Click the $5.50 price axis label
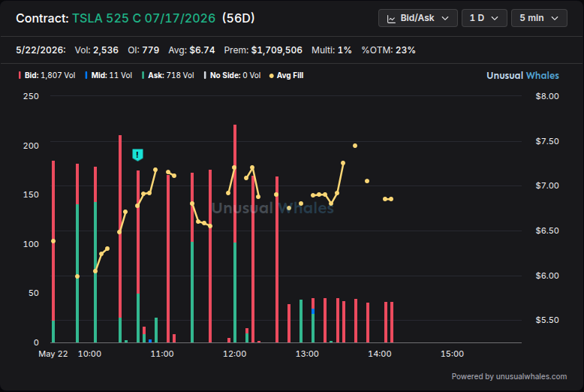Viewport: 584px width, 392px height. click(547, 320)
